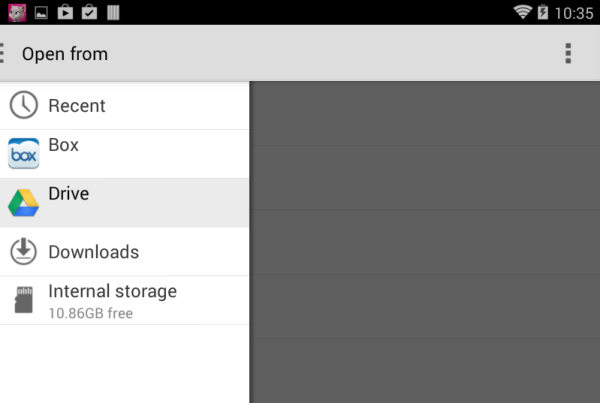The height and width of the screenshot is (403, 600).
Task: Open the three-dot overflow menu
Action: (568, 54)
